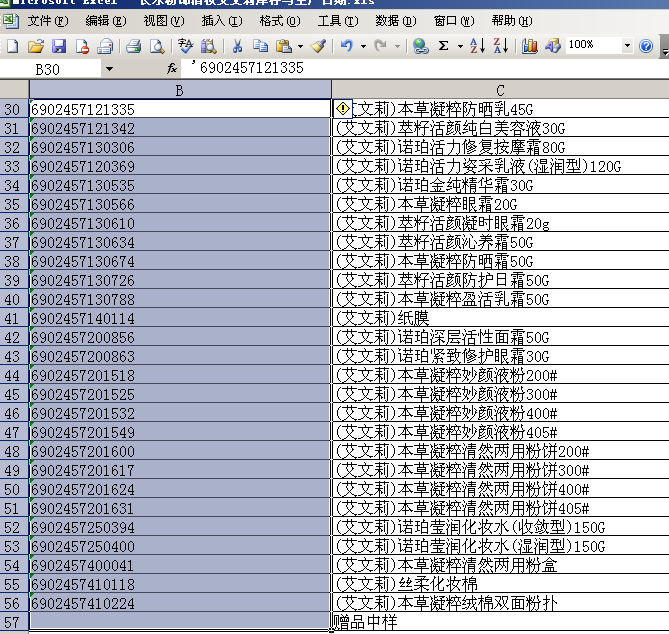Open the 数据(D) menu
Screen dimensions: 669x634
coord(396,21)
